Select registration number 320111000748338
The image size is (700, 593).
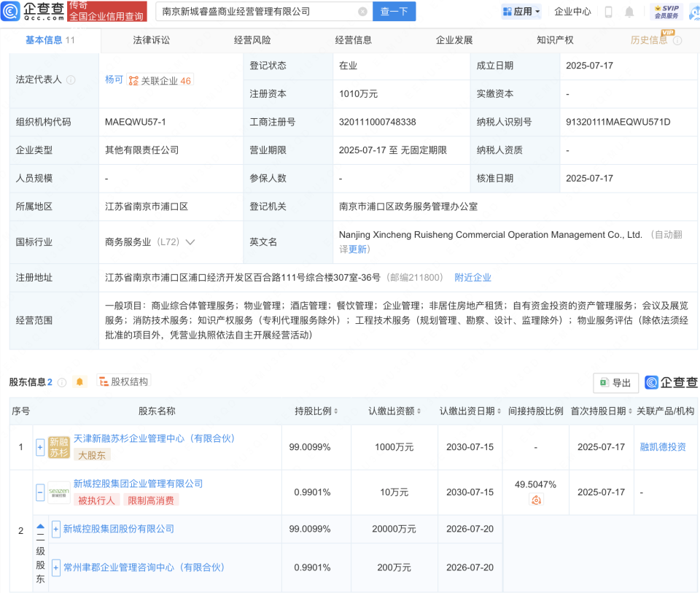point(377,122)
